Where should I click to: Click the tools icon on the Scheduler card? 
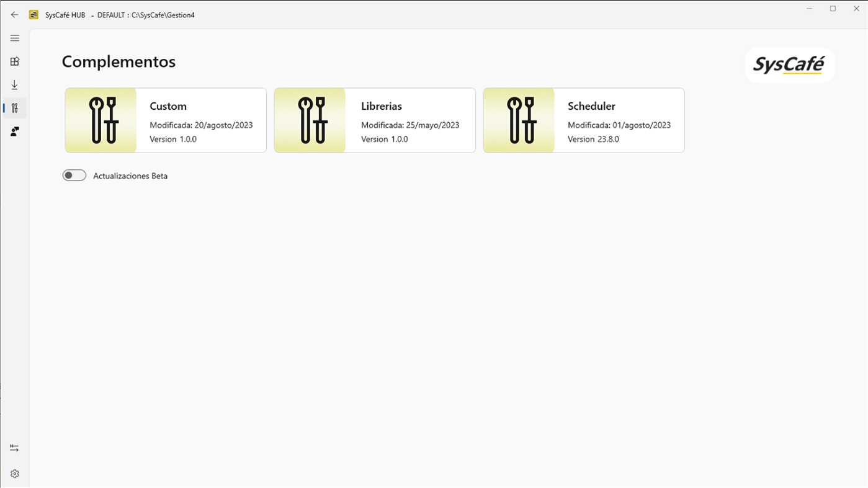pos(519,120)
